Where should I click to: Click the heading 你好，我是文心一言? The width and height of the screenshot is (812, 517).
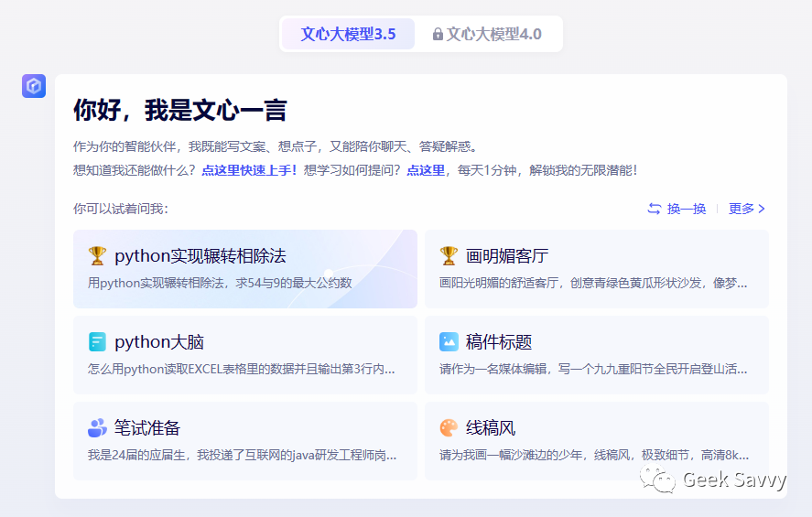pos(179,110)
